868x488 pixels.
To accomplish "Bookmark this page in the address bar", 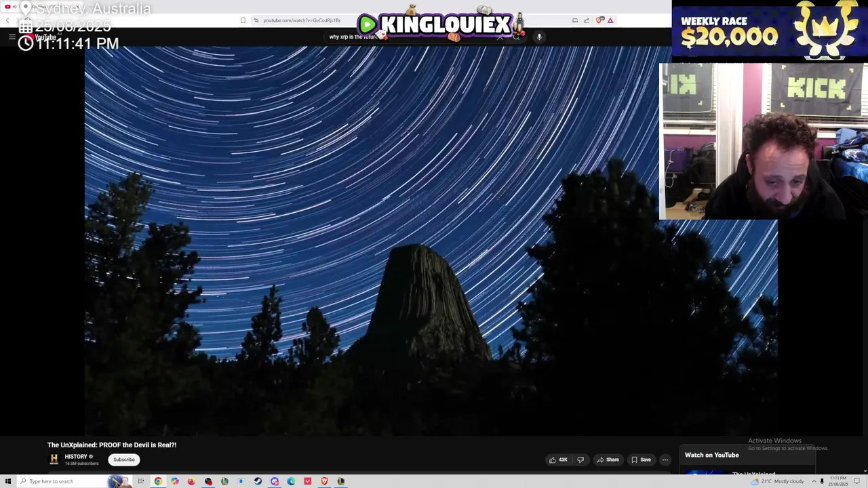I will click(243, 20).
